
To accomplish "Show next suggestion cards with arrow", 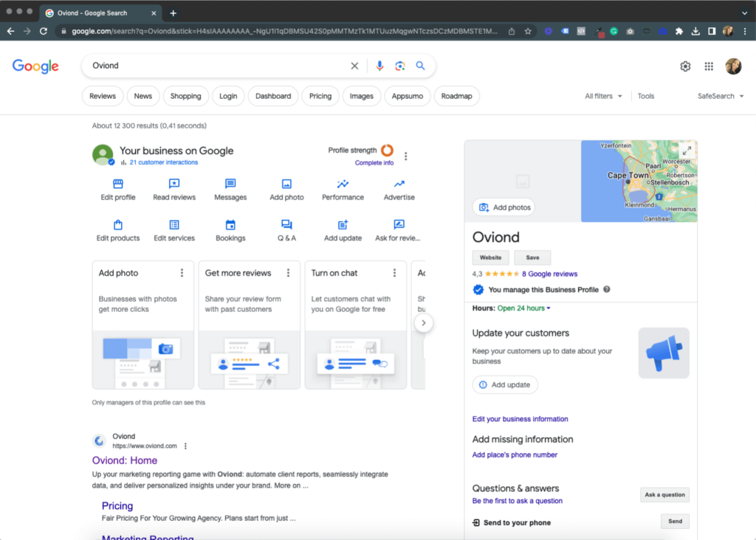I will (x=423, y=323).
